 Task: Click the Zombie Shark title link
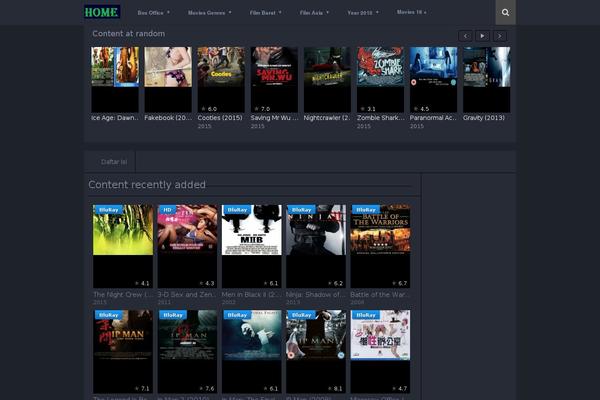tap(380, 118)
